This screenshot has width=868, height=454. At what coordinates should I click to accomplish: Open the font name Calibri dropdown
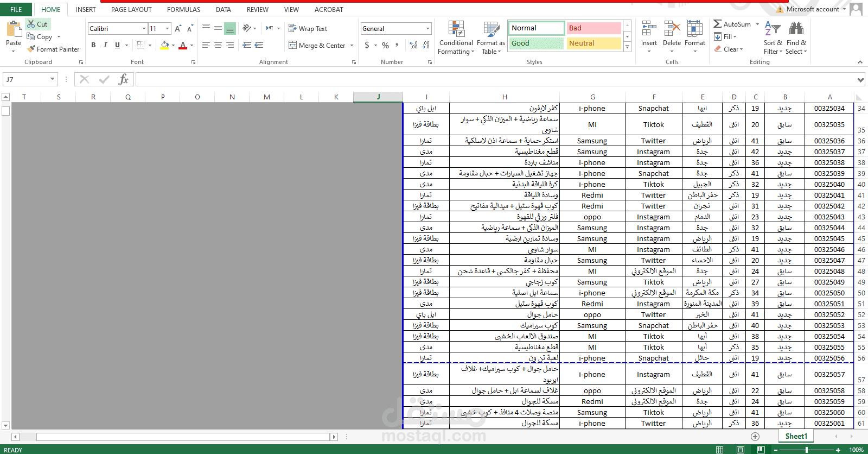144,28
